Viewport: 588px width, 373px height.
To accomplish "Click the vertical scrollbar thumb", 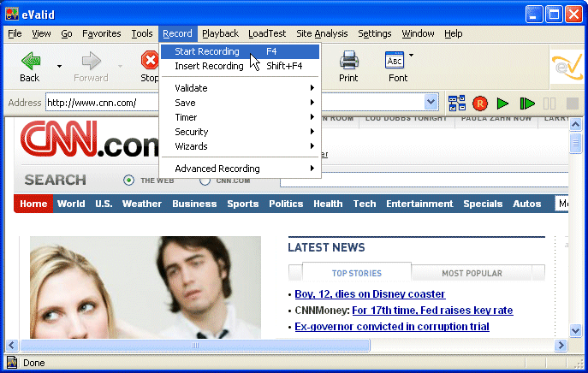I will coord(575,143).
